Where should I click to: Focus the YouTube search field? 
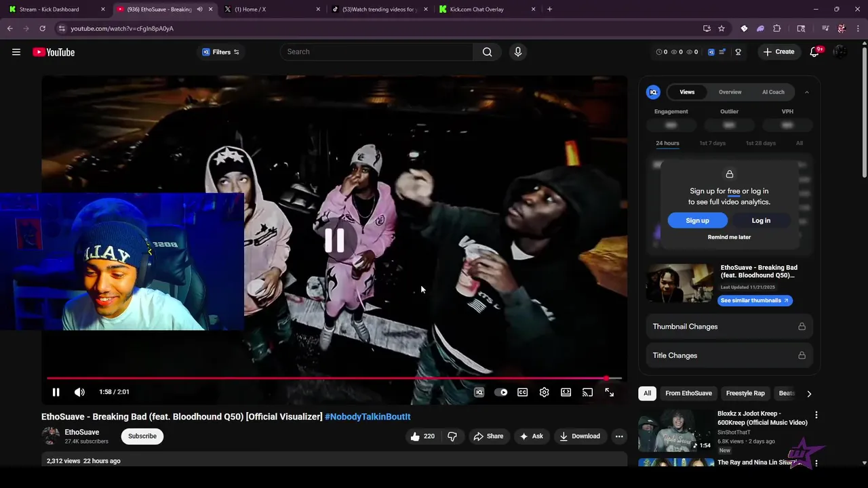[x=377, y=52]
